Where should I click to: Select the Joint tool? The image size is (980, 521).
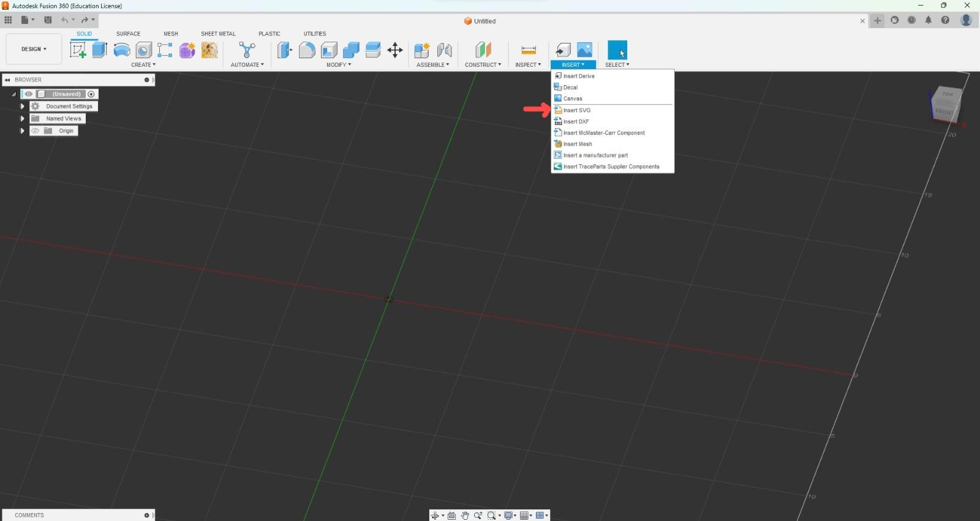click(445, 50)
